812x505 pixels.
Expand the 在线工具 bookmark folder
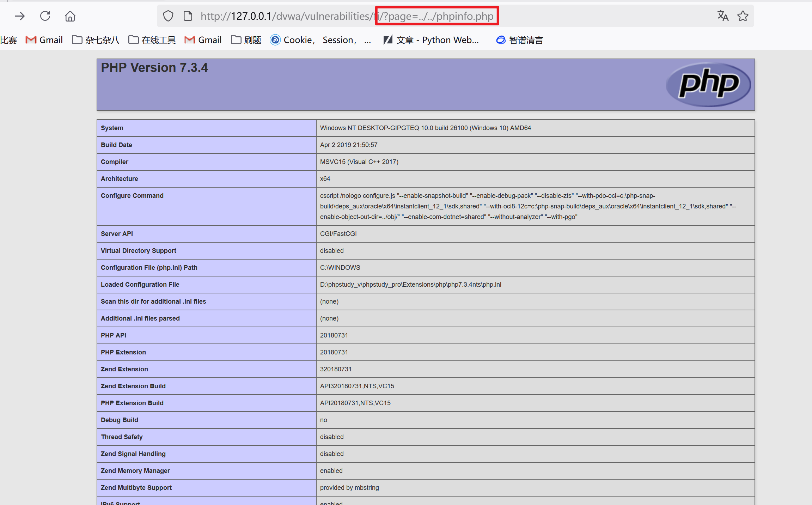[x=152, y=40]
